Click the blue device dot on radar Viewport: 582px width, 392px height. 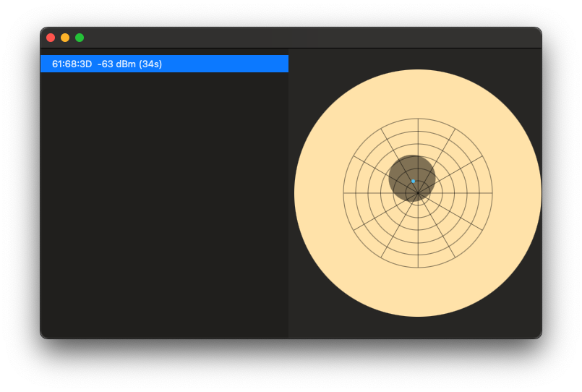point(413,181)
